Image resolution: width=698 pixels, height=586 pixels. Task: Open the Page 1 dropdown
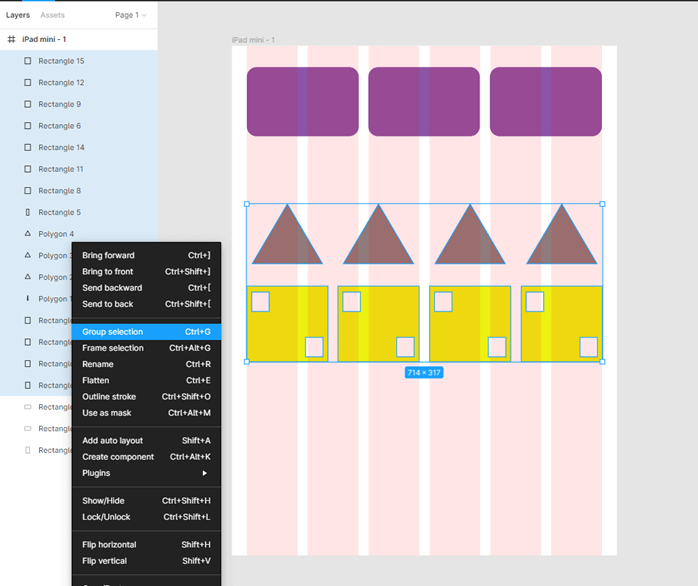point(130,15)
